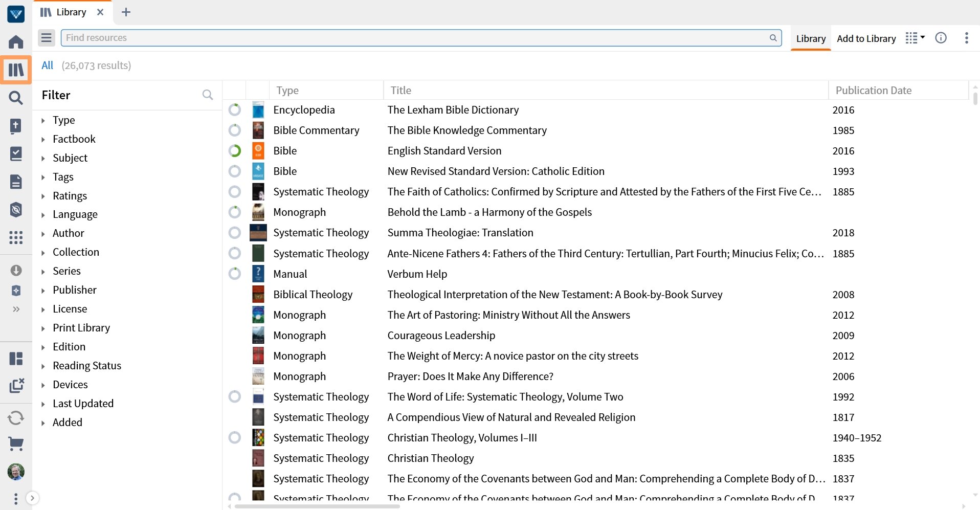Open the Search magnifier in left sidebar
This screenshot has height=510, width=980.
[16, 97]
